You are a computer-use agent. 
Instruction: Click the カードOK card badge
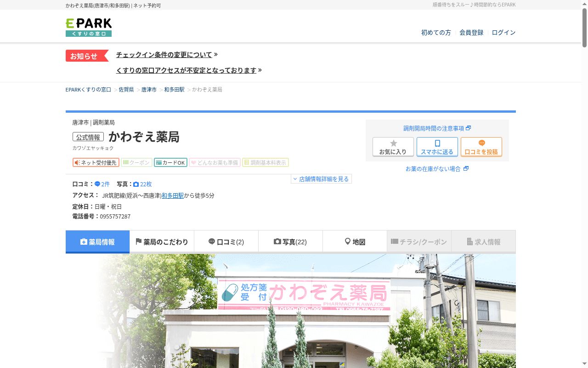coord(170,162)
